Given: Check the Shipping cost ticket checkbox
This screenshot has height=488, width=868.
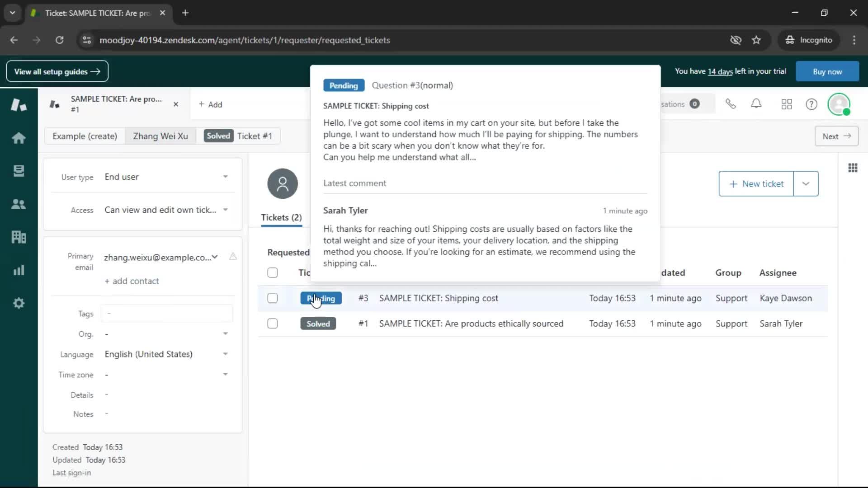Looking at the screenshot, I should point(272,298).
